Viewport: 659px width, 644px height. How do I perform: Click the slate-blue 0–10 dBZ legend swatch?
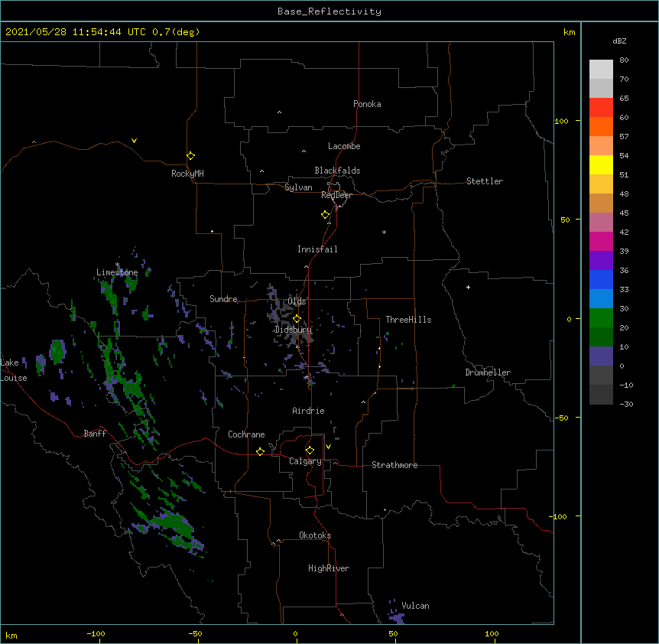(601, 356)
